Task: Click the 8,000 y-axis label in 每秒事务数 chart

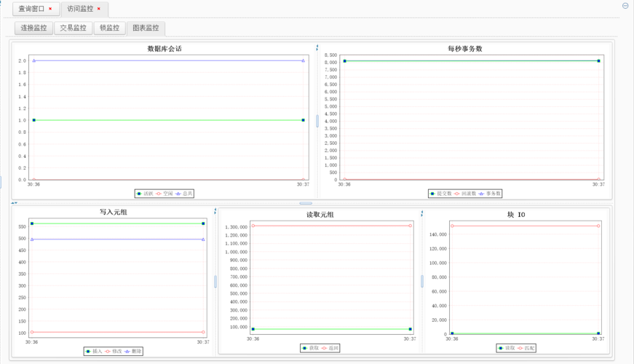Action: 330,63
